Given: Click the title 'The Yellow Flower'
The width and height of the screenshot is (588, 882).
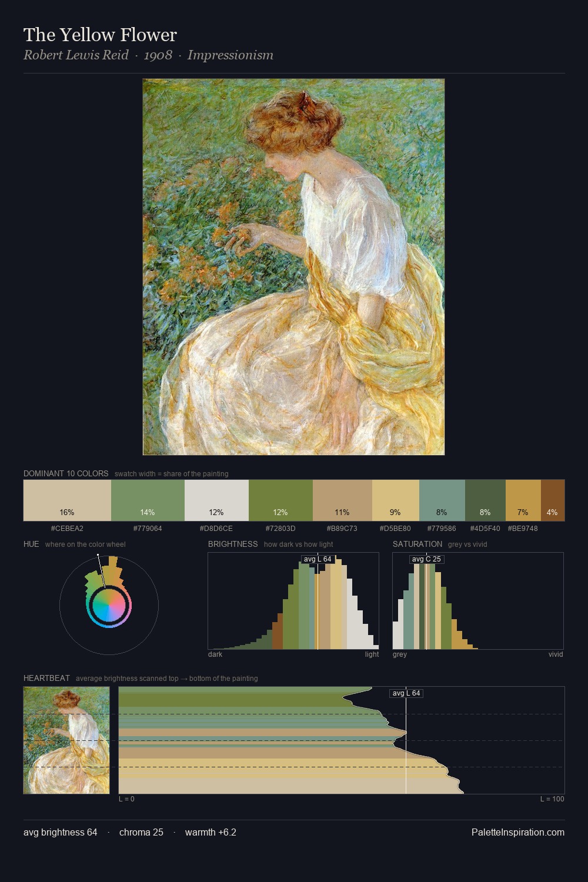Looking at the screenshot, I should [x=100, y=35].
